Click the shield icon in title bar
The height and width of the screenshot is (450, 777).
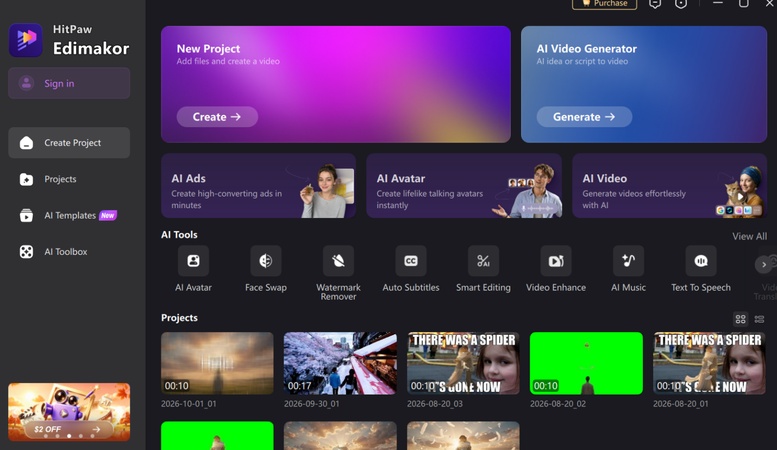tap(681, 3)
